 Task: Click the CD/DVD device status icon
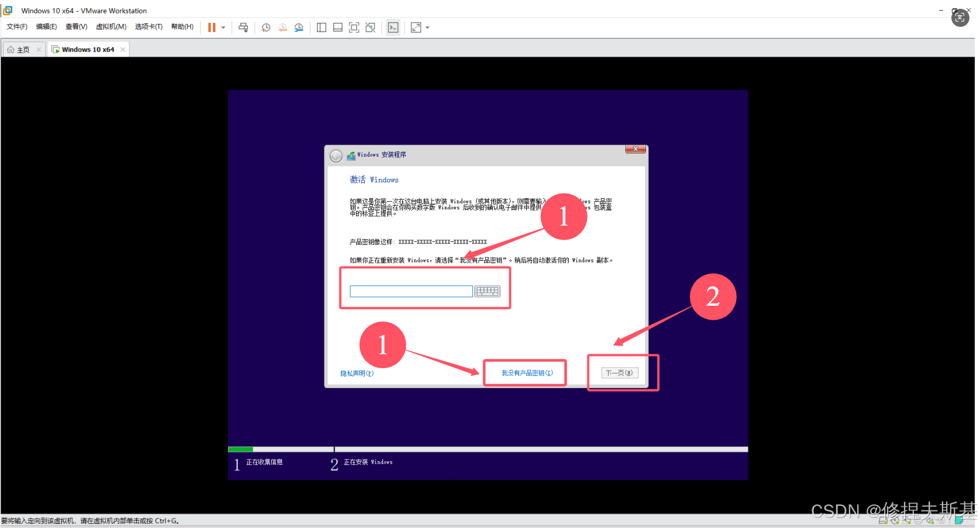click(895, 519)
